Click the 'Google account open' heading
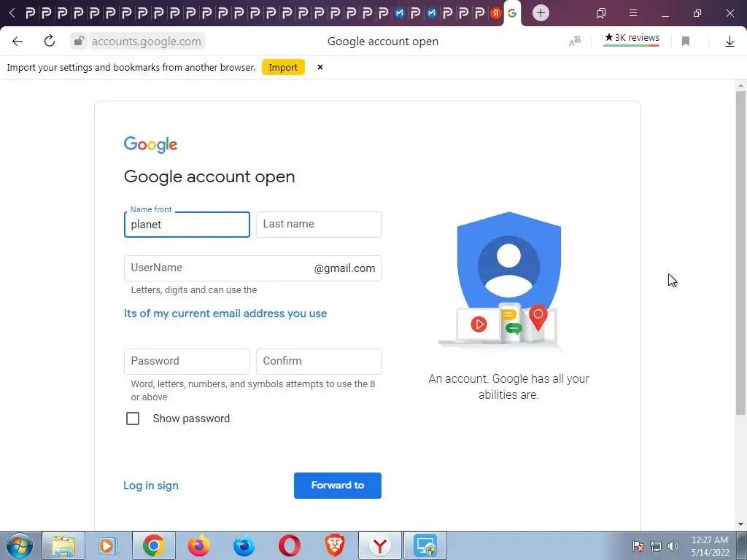Viewport: 747px width, 560px height. (209, 176)
